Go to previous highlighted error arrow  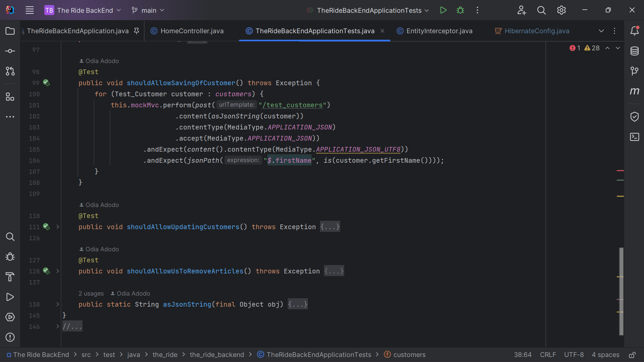(607, 48)
